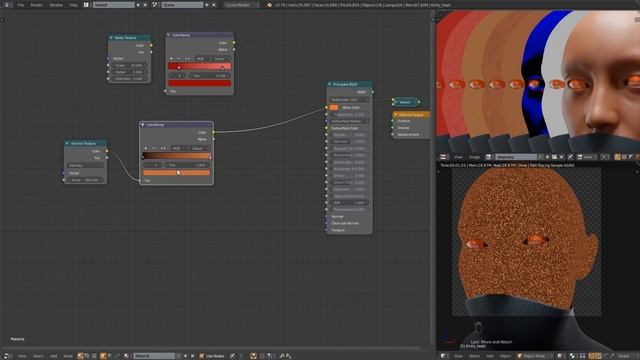Open the Window menu
This screenshot has width=640, height=360.
pyautogui.click(x=56, y=5)
